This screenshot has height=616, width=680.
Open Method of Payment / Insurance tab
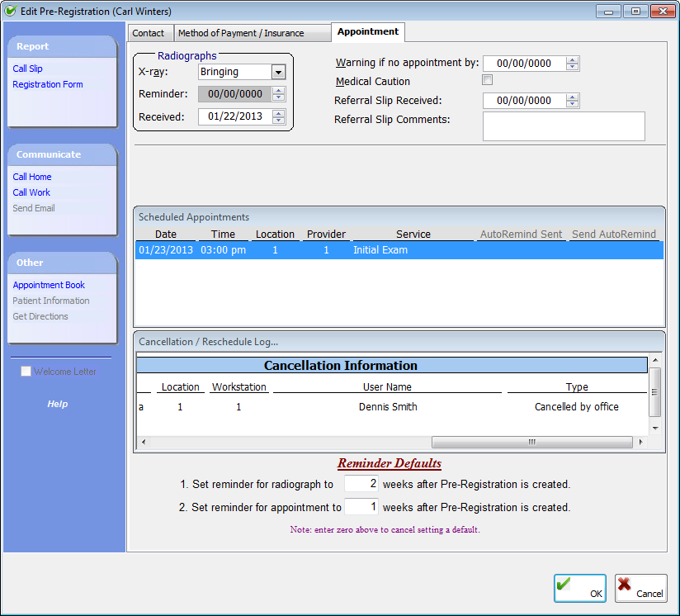[x=241, y=33]
